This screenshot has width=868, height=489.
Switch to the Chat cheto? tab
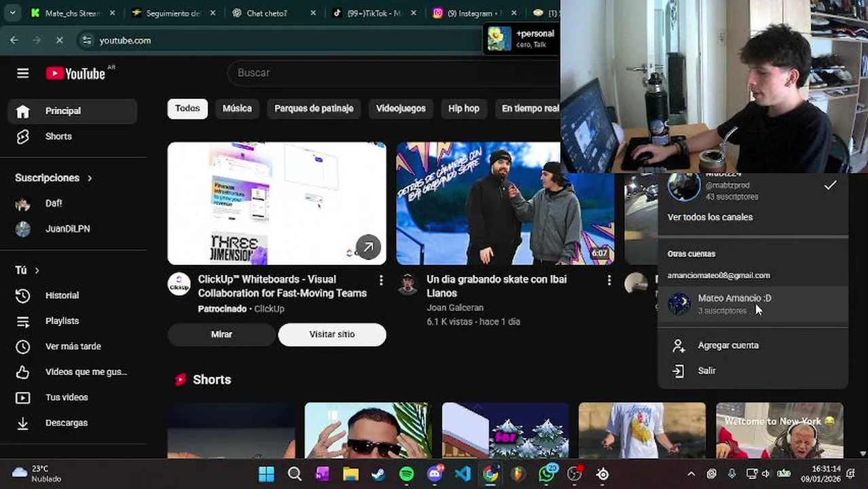(273, 13)
